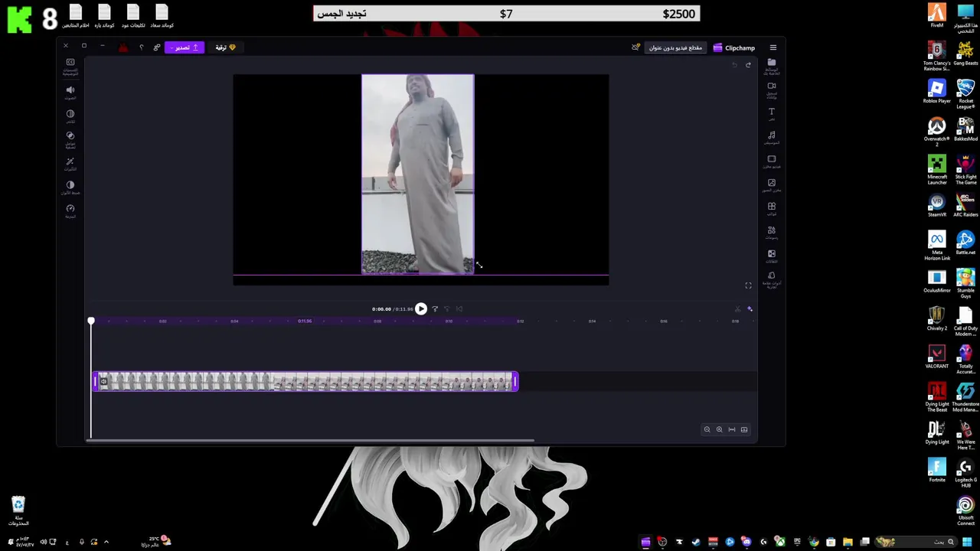Open SteamVR desktop shortcut

(936, 205)
